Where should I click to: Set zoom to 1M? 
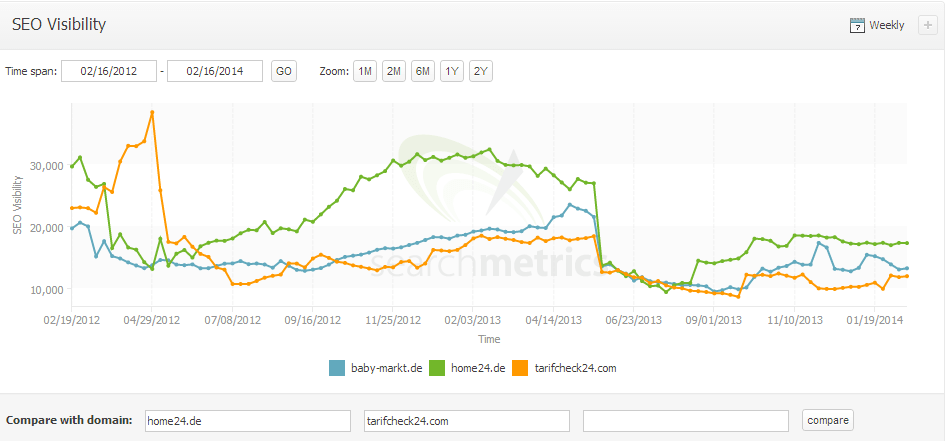click(x=365, y=71)
